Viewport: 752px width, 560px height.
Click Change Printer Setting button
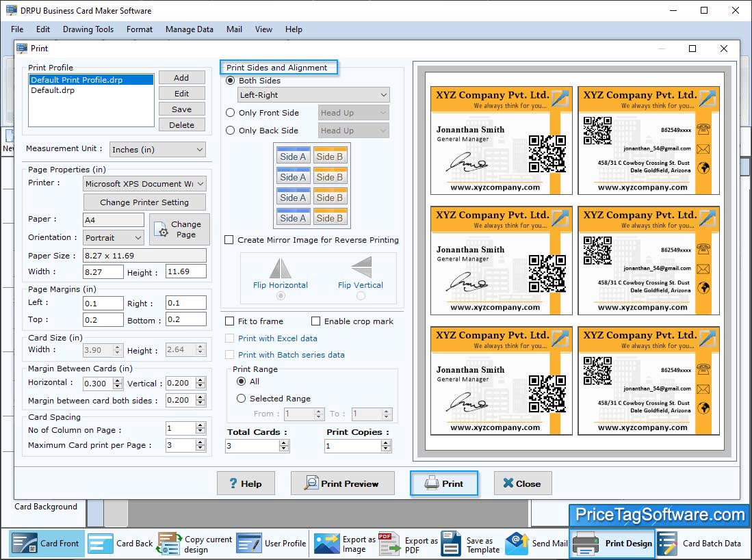[144, 202]
